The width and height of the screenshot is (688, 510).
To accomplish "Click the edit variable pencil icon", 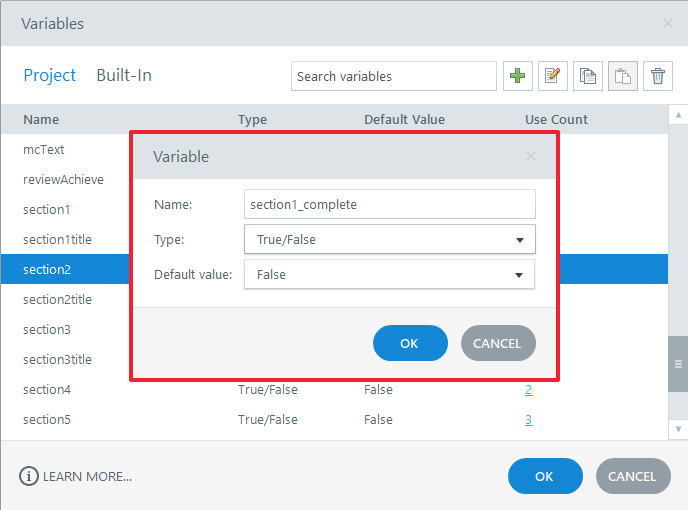I will coord(553,76).
